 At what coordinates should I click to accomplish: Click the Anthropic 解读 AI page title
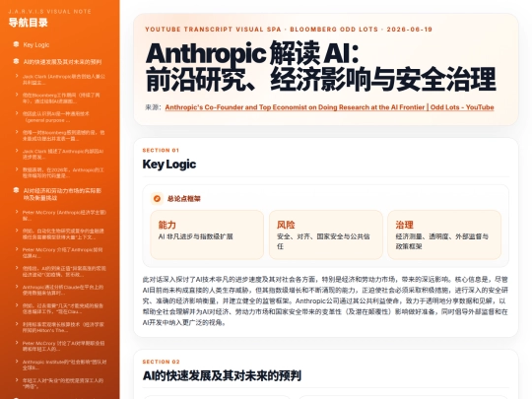click(x=320, y=67)
